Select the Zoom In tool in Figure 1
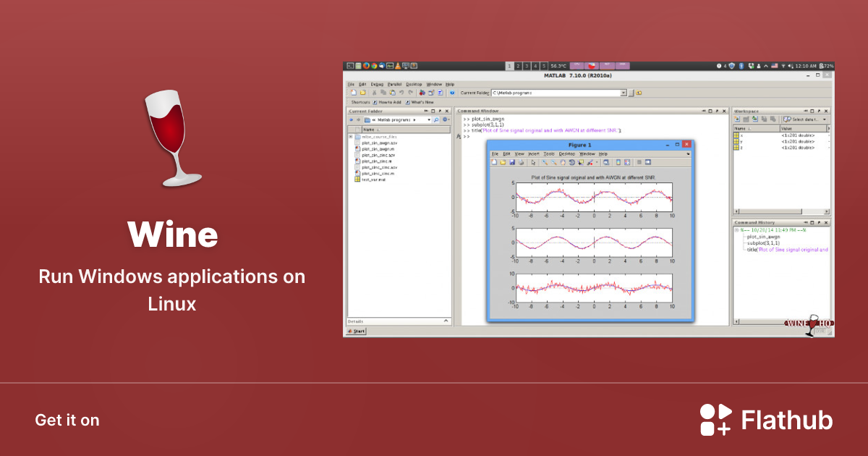This screenshot has width=868, height=456. [x=544, y=163]
